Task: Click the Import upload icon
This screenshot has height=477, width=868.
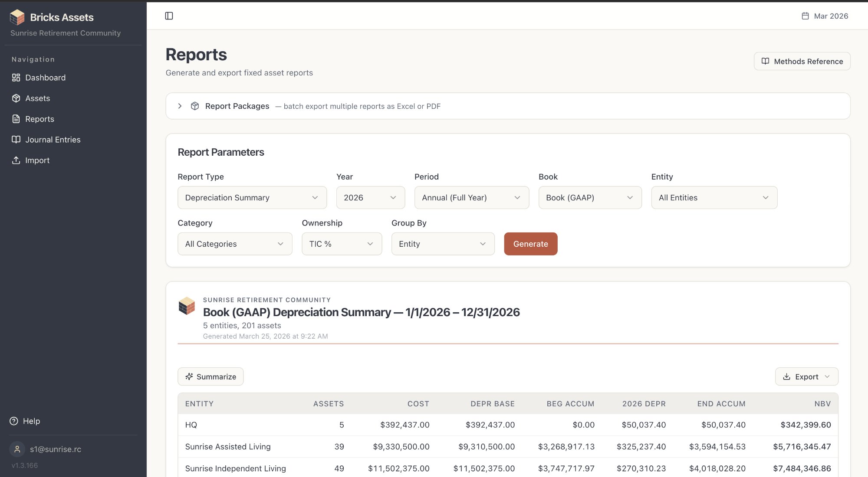Action: [x=16, y=160]
